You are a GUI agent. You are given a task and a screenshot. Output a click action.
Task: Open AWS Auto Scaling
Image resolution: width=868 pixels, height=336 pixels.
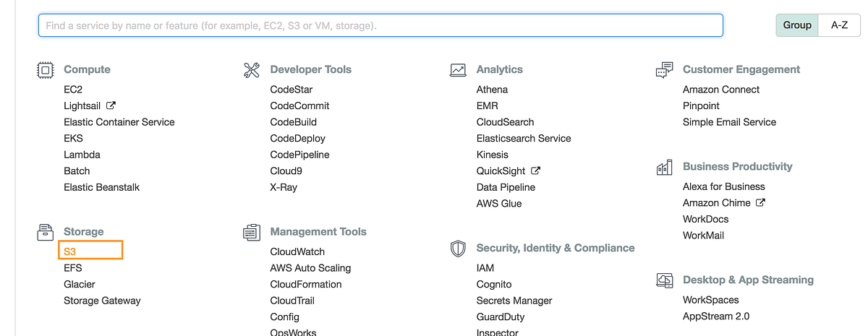coord(310,268)
